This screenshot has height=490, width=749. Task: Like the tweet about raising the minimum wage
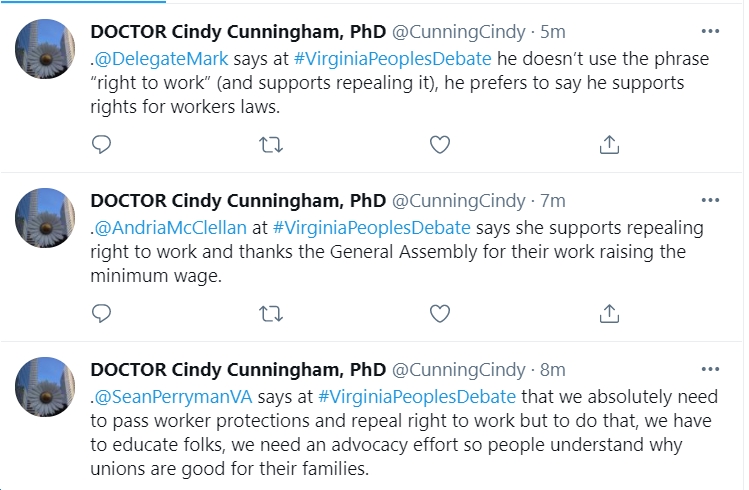440,313
